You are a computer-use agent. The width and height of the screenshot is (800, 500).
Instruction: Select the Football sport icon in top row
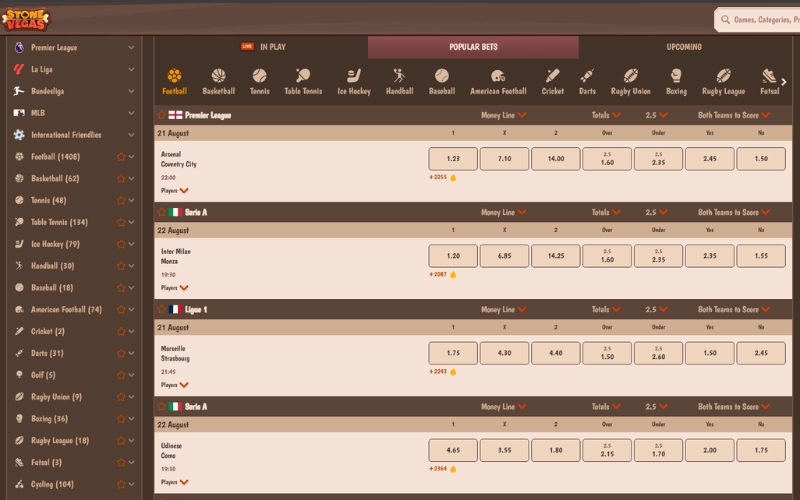(x=174, y=76)
